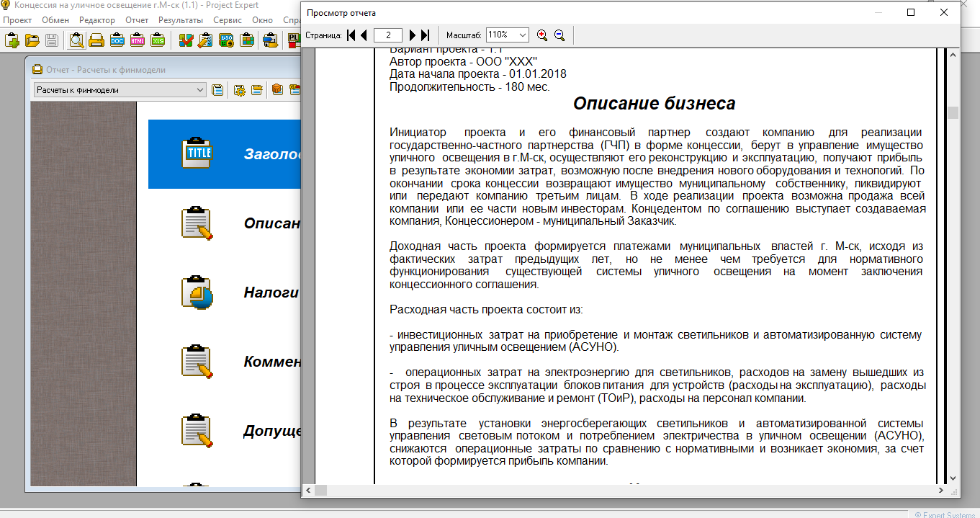
Task: Maximize the Просмотр отчета window
Action: pos(911,12)
